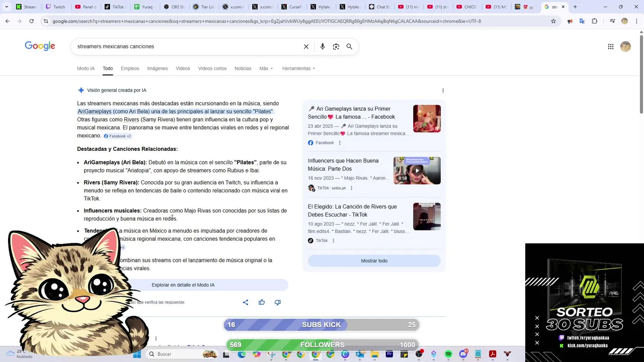
Task: Expand Explorar en detalle el Modo IA
Action: click(x=183, y=285)
